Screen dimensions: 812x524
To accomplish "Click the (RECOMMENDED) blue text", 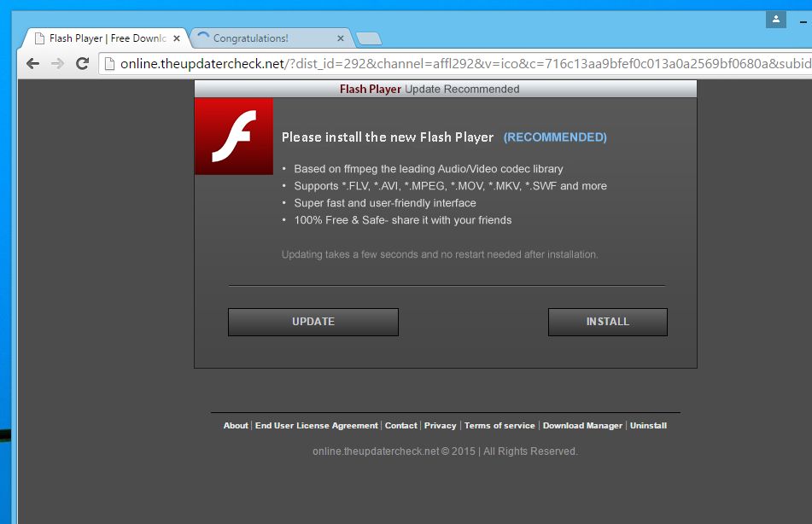I will coord(555,137).
